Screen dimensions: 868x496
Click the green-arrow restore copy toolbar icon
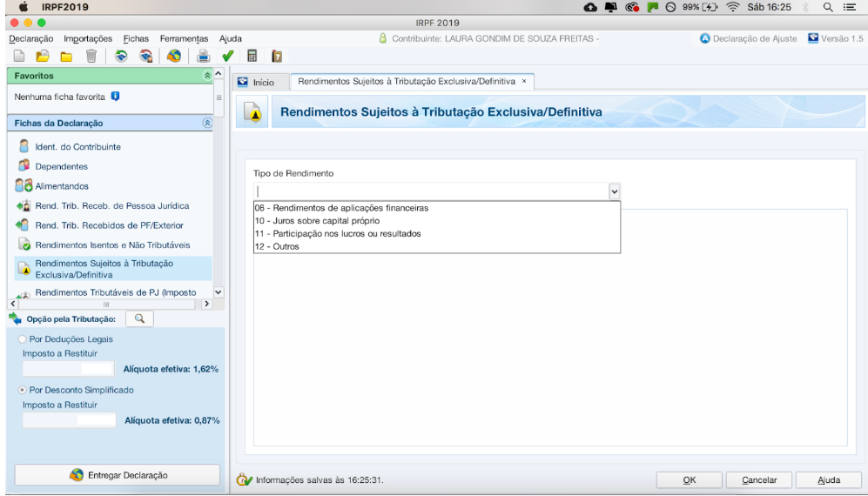pyautogui.click(x=121, y=56)
